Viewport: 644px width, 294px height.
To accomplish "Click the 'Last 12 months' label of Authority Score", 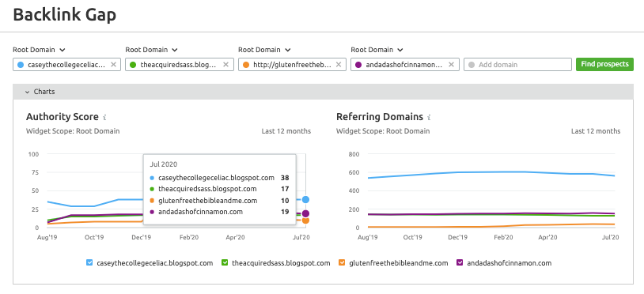I will pos(286,131).
